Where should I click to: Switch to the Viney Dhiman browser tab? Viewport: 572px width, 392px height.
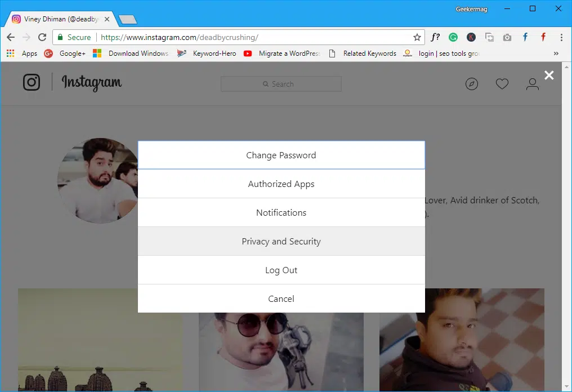[x=56, y=18]
